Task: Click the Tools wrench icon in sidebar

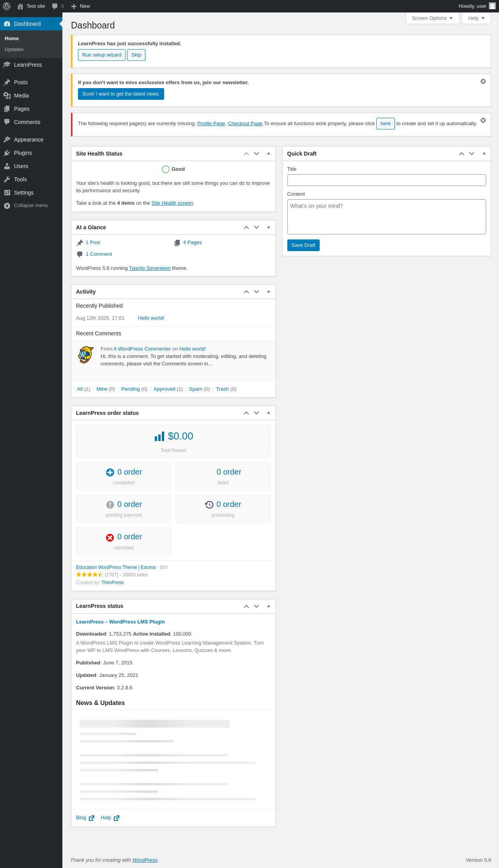Action: click(7, 179)
